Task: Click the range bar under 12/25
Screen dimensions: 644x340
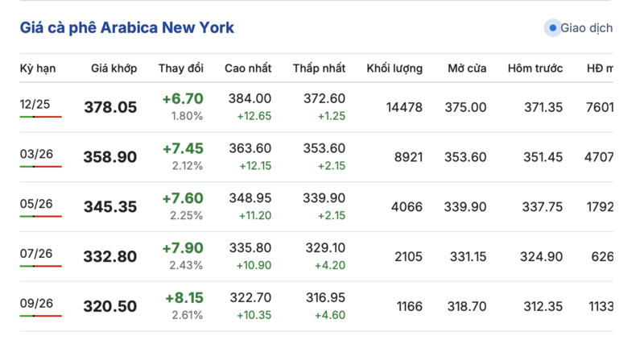Action: tap(41, 117)
